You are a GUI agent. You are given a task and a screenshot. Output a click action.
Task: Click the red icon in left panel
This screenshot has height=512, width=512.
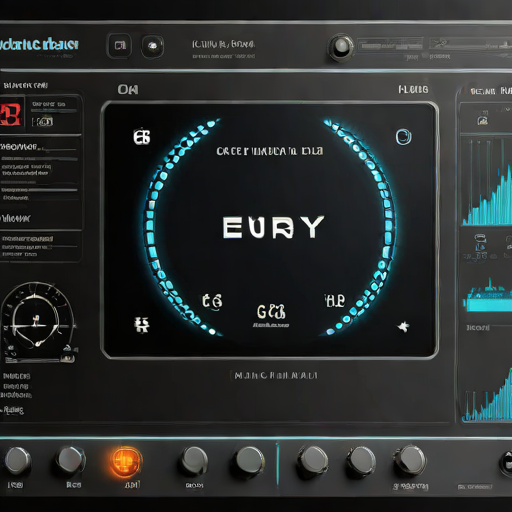coord(12,114)
